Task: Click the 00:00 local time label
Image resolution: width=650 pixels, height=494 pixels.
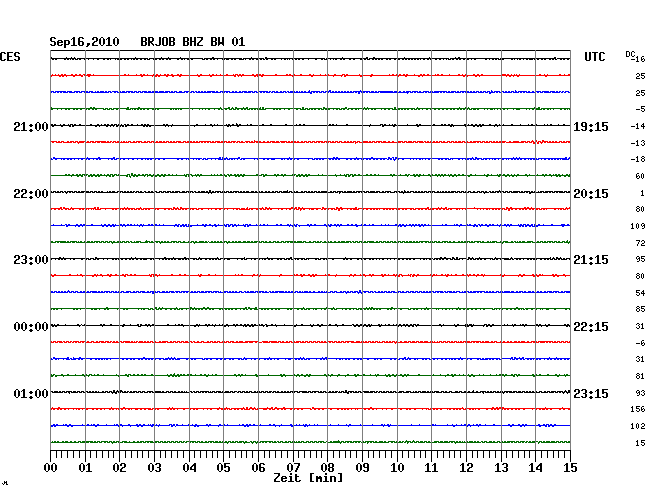Action: click(x=31, y=327)
